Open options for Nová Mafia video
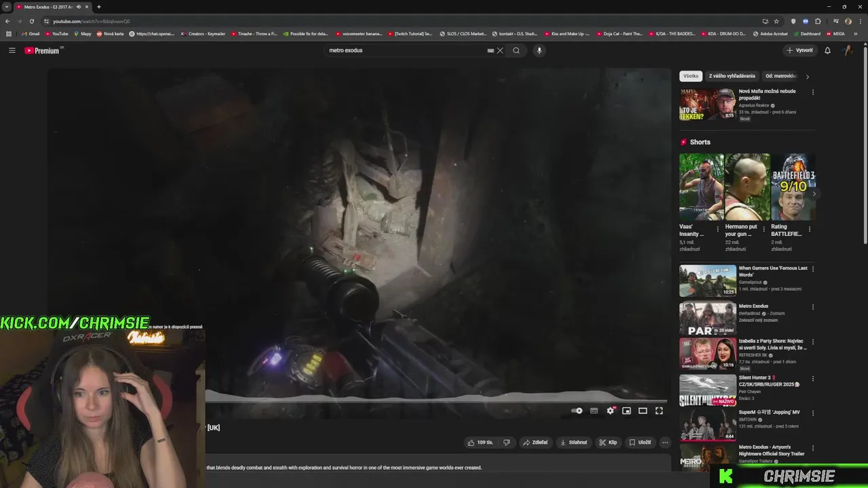 [x=813, y=92]
